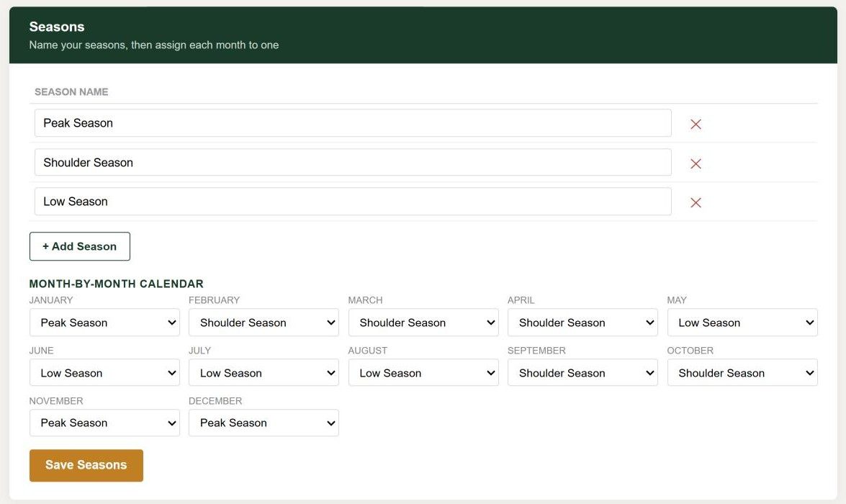Click the SEASON NAME column header
Image resolution: width=846 pixels, height=504 pixels.
pos(71,91)
